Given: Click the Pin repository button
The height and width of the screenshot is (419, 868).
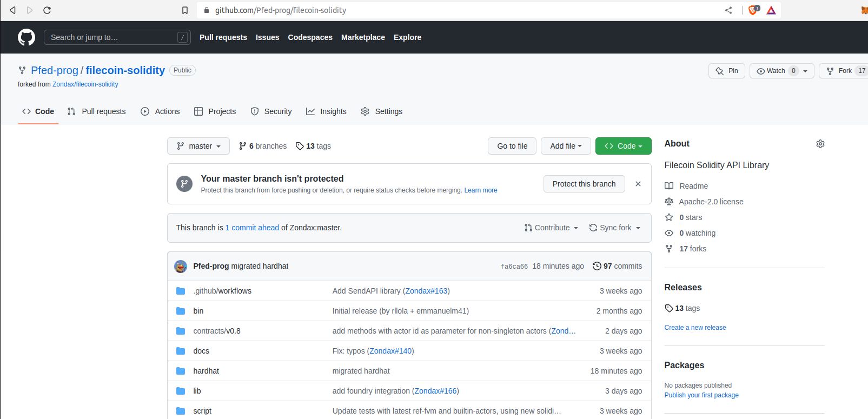Looking at the screenshot, I should coord(727,71).
